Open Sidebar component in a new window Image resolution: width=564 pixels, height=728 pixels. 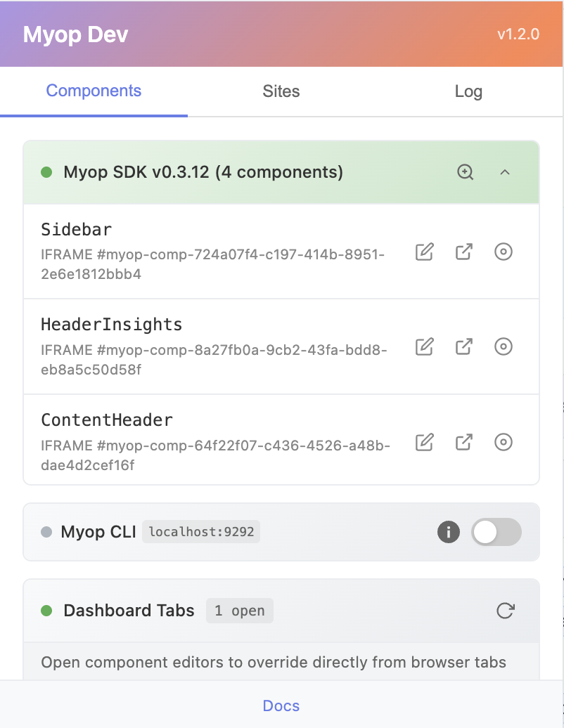point(463,252)
